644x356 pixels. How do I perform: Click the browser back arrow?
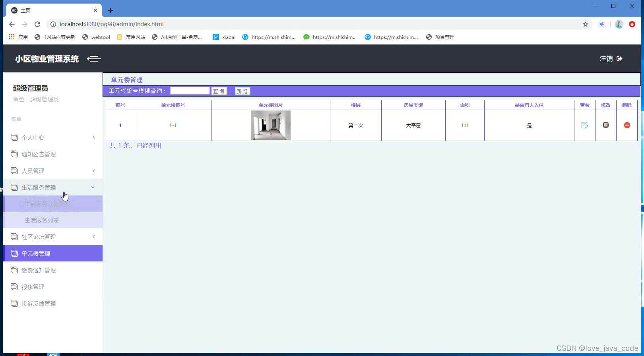pyautogui.click(x=12, y=24)
